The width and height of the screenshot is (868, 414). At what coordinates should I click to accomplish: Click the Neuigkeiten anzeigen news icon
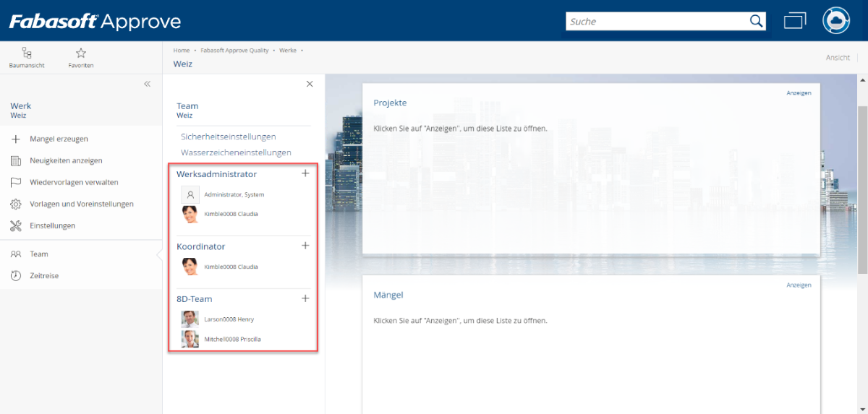[x=16, y=160]
